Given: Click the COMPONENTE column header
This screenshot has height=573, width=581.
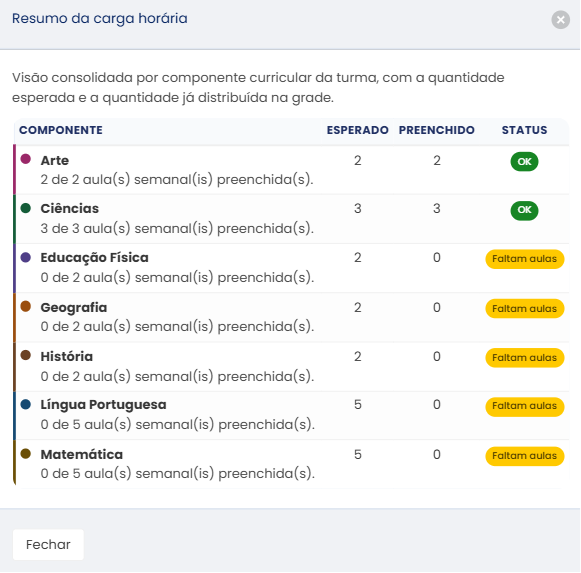Looking at the screenshot, I should tap(61, 130).
